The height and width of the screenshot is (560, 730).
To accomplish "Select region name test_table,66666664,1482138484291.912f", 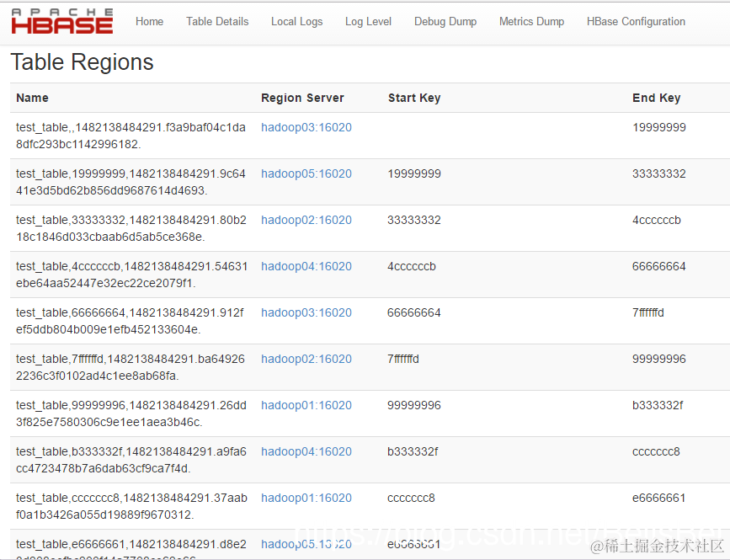I will coord(130,321).
